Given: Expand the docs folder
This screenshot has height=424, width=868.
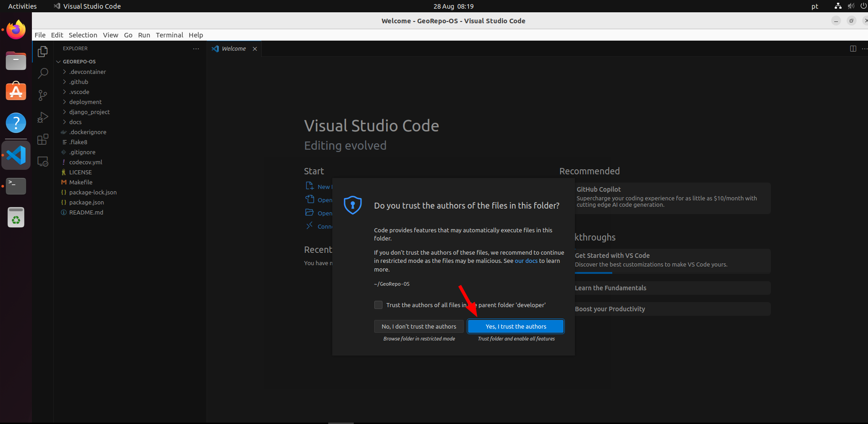Looking at the screenshot, I should coord(65,122).
